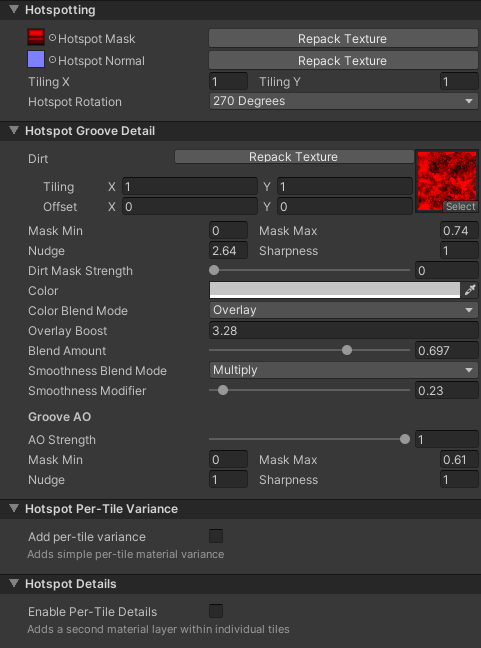Enable Per-Tile Details checkbox
This screenshot has height=648, width=481.
(216, 611)
